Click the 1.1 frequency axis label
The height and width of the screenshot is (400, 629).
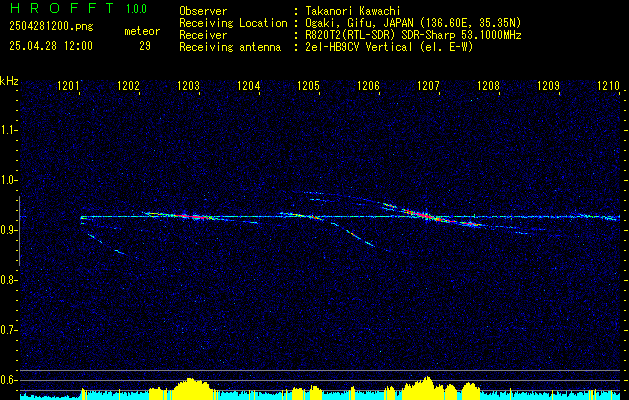tap(8, 130)
